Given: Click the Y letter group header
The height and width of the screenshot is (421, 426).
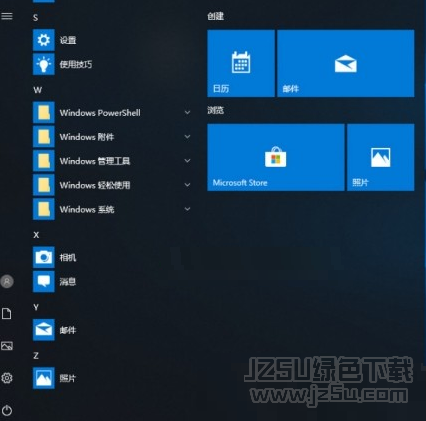Looking at the screenshot, I should point(36,307).
